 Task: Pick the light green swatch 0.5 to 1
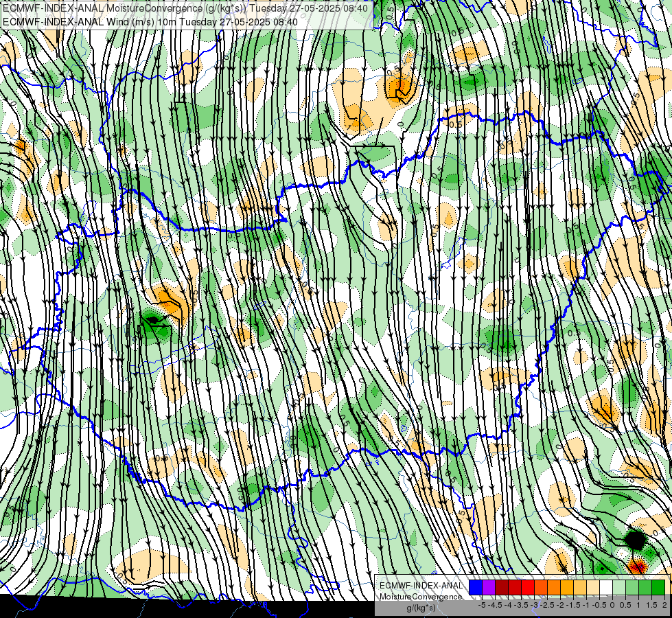coord(633,587)
